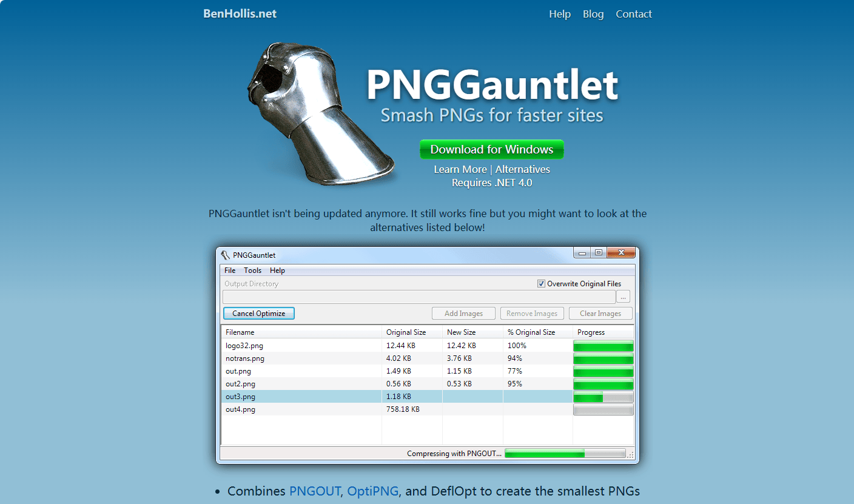Viewport: 854px width, 504px height.
Task: Select the notrans.png row
Action: (x=428, y=358)
